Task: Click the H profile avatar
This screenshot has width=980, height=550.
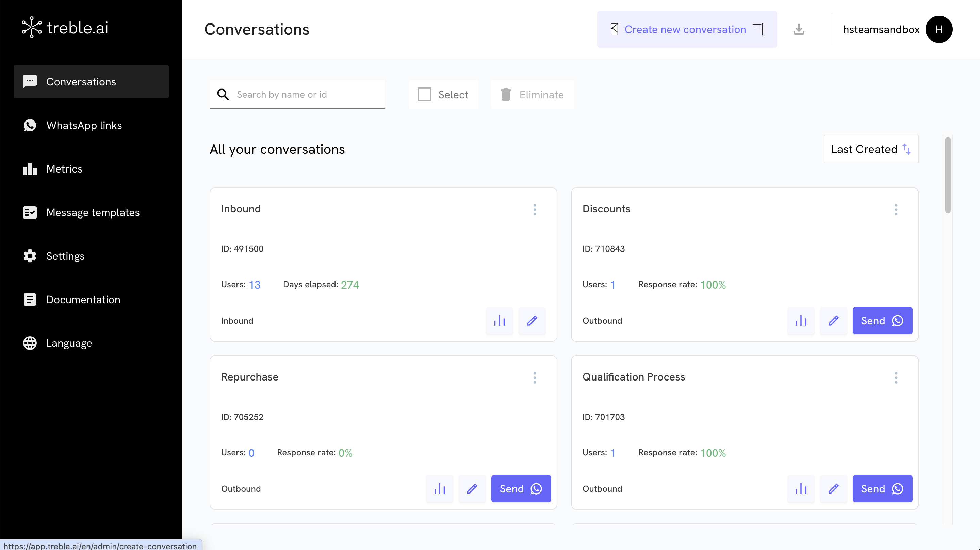Action: tap(938, 29)
